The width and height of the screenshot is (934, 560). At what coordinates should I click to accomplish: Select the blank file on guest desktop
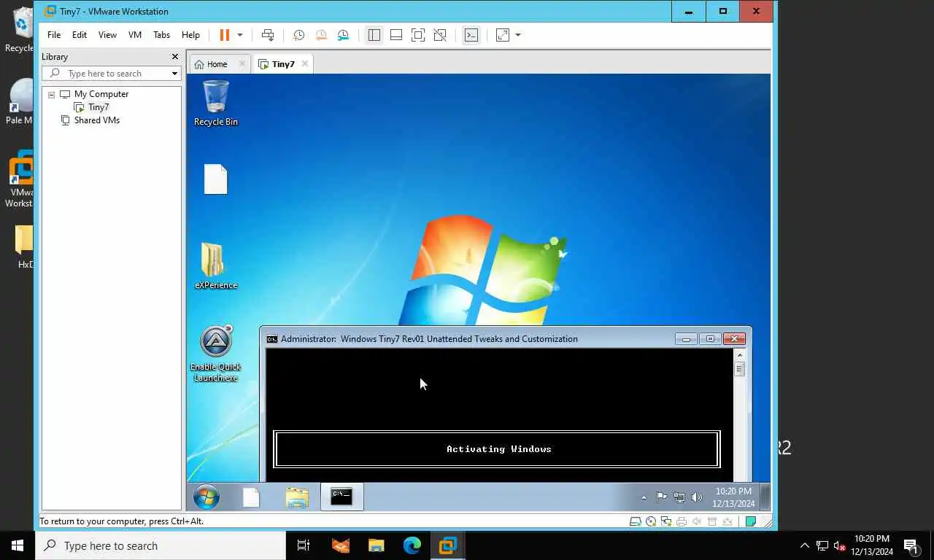pyautogui.click(x=216, y=179)
